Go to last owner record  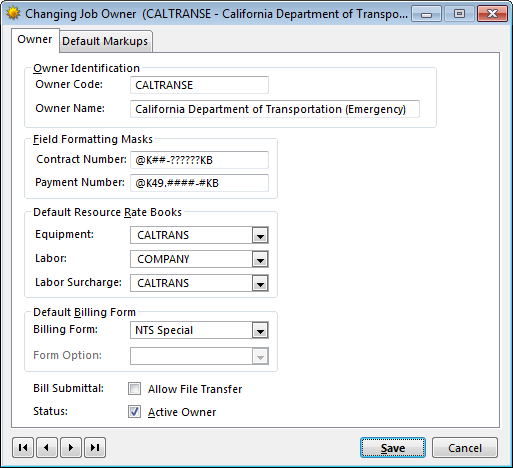click(95, 447)
